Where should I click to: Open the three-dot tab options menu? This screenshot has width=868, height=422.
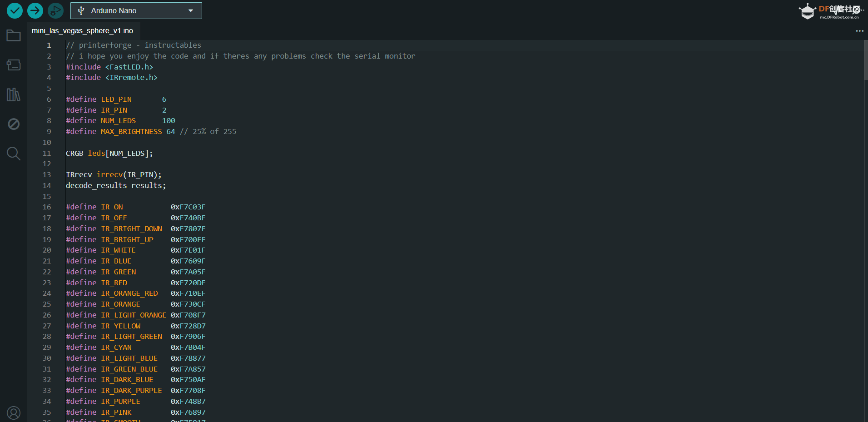(x=859, y=31)
